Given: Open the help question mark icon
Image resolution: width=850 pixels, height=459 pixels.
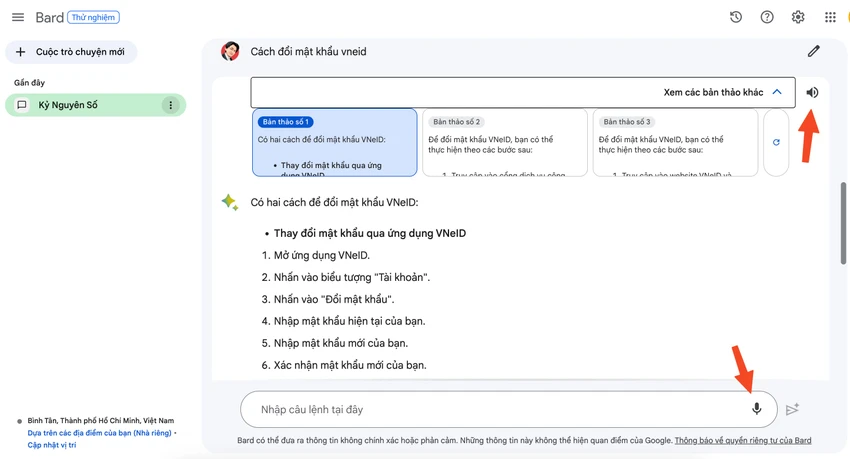Looking at the screenshot, I should click(767, 17).
